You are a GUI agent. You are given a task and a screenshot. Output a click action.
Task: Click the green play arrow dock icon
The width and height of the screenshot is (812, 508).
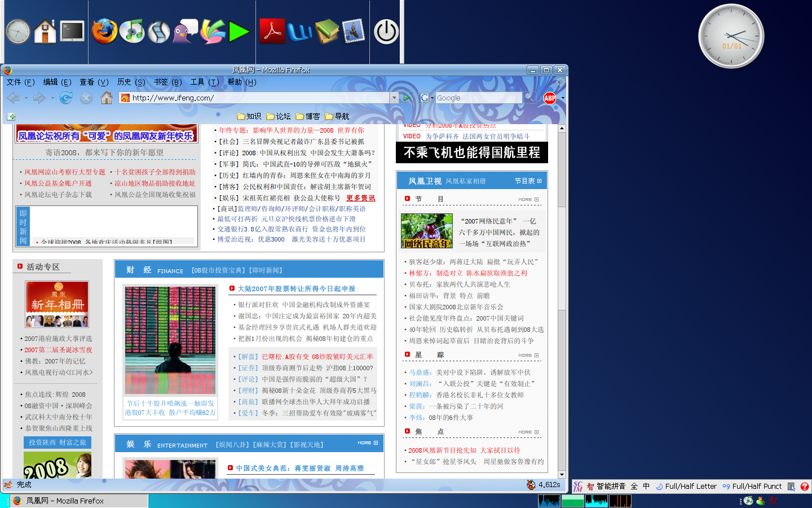tap(239, 32)
